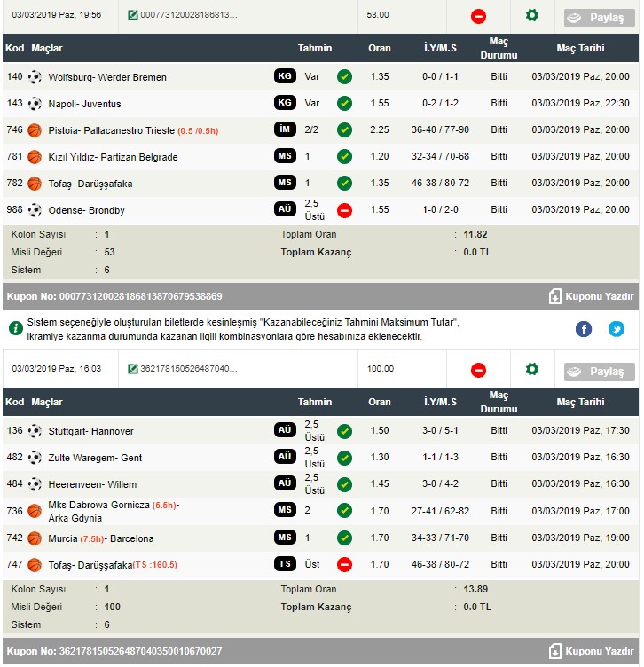Screen dimensions: 644x667
Task: Click football icon next to Wolfsburg- Werder Bremen
Action: [35, 77]
